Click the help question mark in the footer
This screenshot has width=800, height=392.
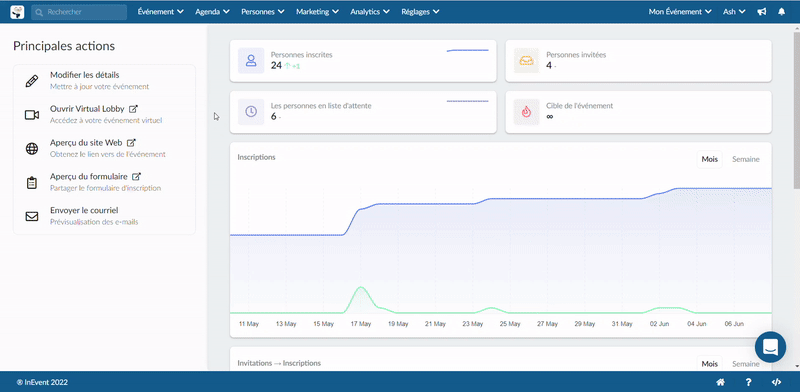pos(748,382)
